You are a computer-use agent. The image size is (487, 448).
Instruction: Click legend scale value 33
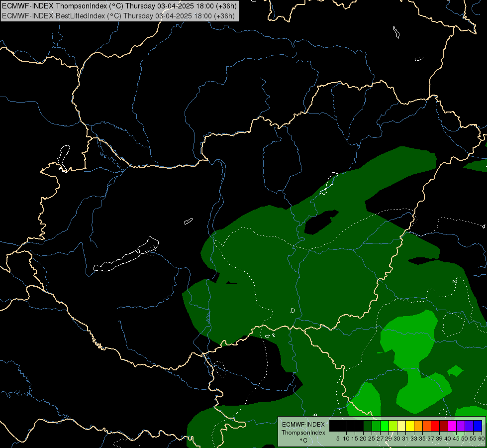pos(414,439)
